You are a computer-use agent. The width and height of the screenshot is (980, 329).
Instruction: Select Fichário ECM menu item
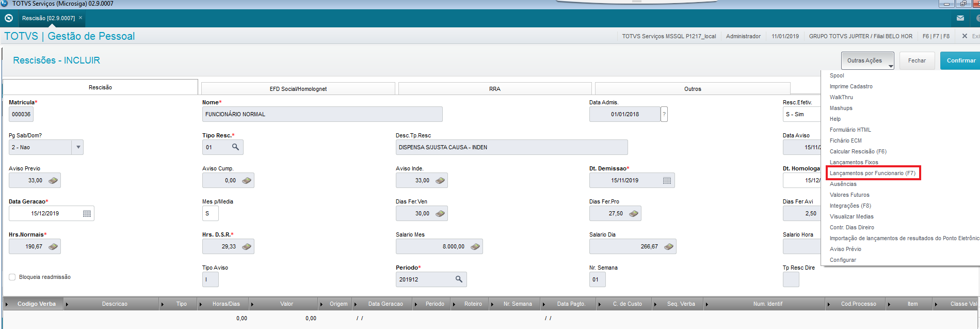pos(845,140)
